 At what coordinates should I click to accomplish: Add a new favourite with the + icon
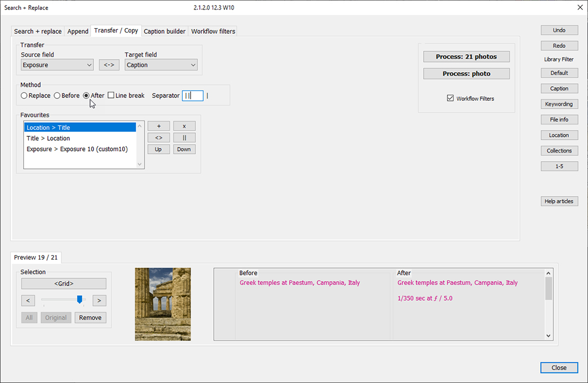(x=158, y=126)
